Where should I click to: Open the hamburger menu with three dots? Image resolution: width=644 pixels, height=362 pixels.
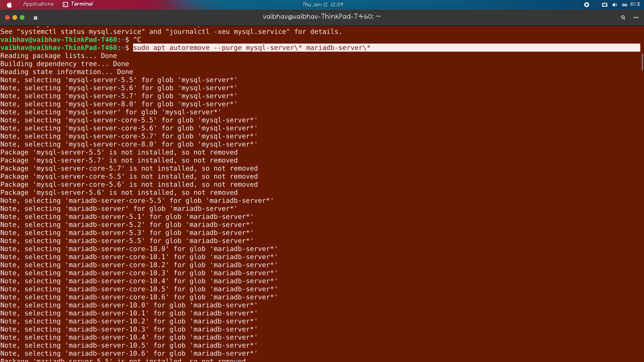pos(636,17)
